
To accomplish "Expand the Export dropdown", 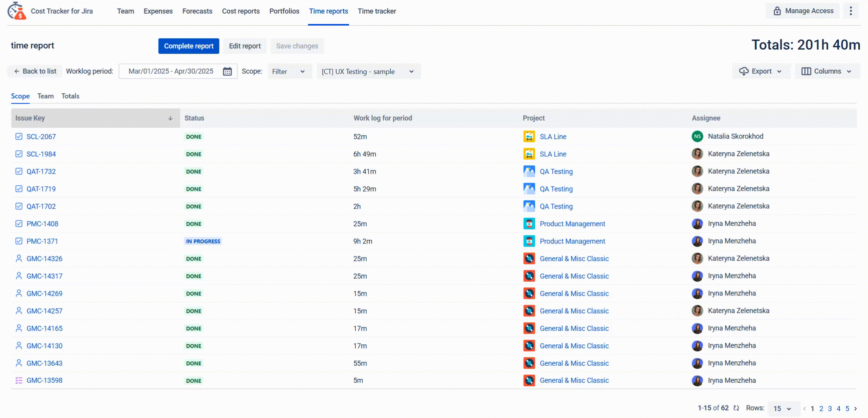I will (x=761, y=71).
